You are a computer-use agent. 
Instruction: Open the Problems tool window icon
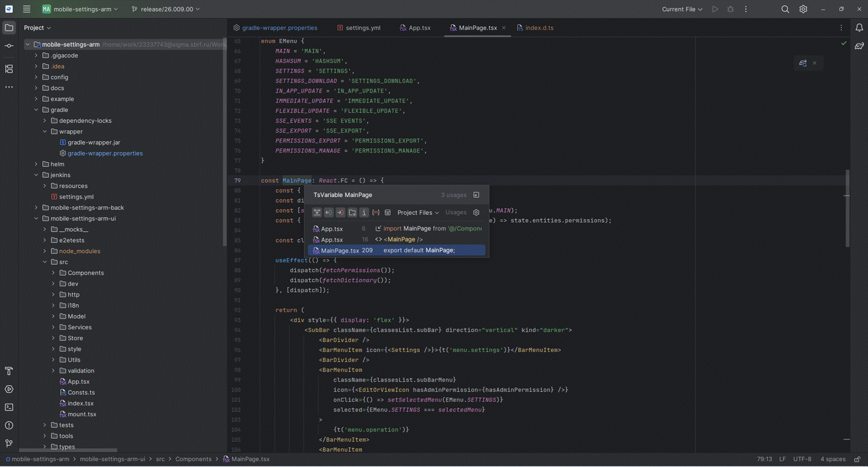point(9,425)
